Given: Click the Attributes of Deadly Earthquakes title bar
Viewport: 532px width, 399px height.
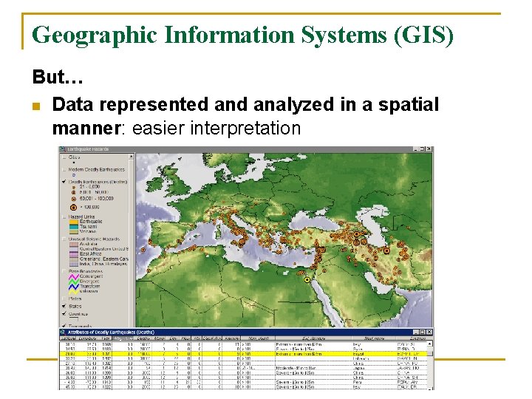Looking at the screenshot, I should pos(246,332).
